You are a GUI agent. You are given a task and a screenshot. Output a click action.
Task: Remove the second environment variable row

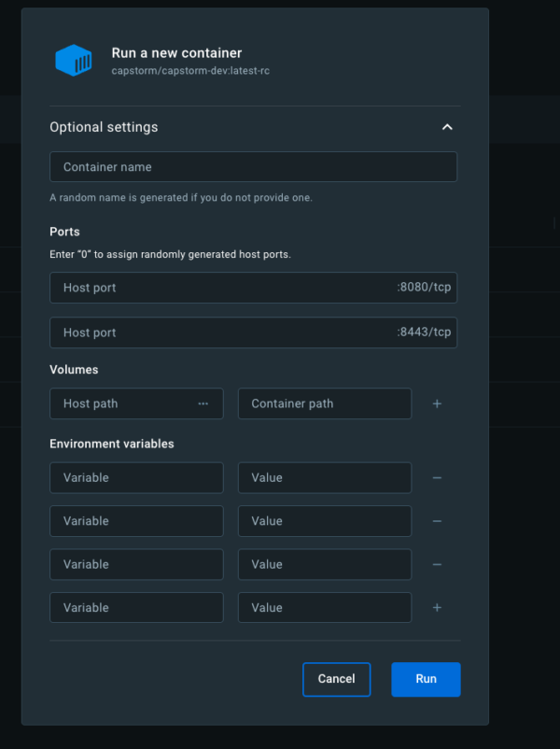pyautogui.click(x=437, y=520)
